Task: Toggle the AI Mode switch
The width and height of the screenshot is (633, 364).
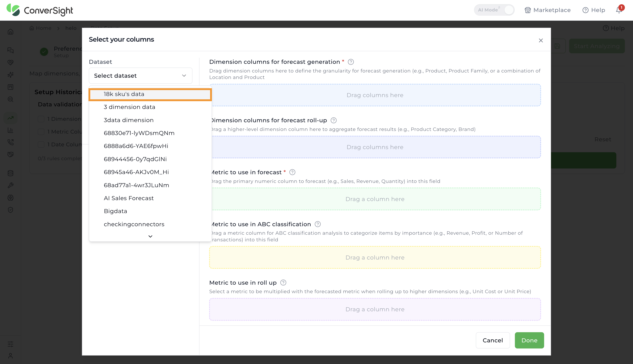Action: 494,10
